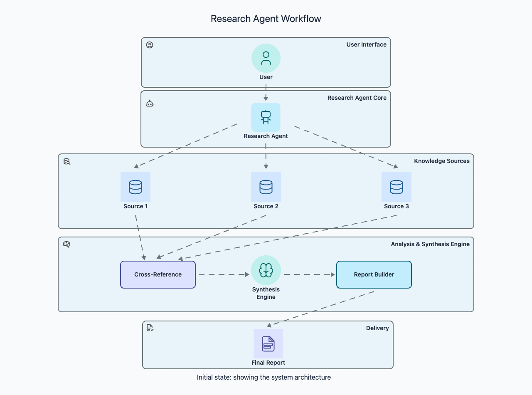
Task: Click the Research Agent Workflow title
Action: click(266, 19)
